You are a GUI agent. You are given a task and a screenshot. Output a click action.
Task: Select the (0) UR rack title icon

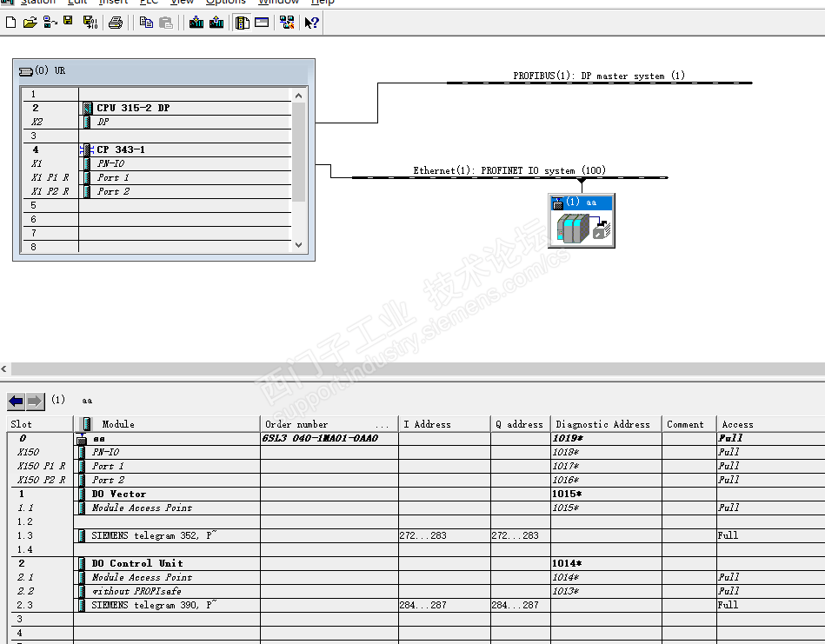click(x=26, y=71)
